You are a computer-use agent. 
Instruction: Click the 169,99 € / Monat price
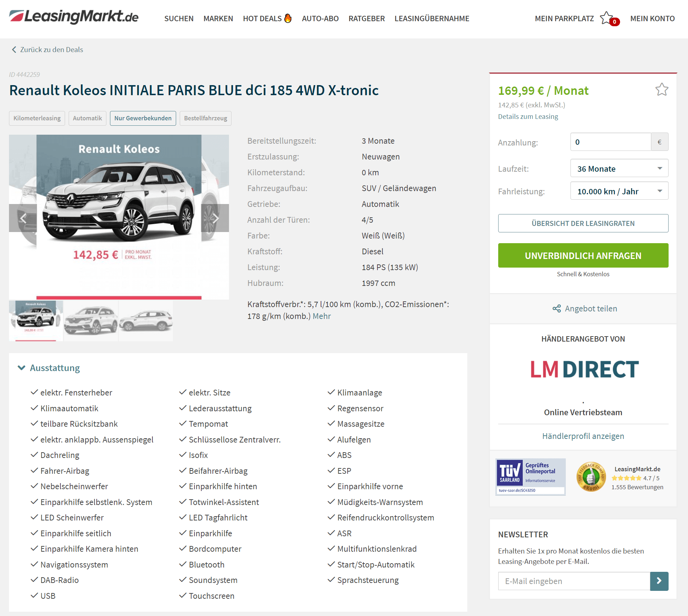click(543, 91)
